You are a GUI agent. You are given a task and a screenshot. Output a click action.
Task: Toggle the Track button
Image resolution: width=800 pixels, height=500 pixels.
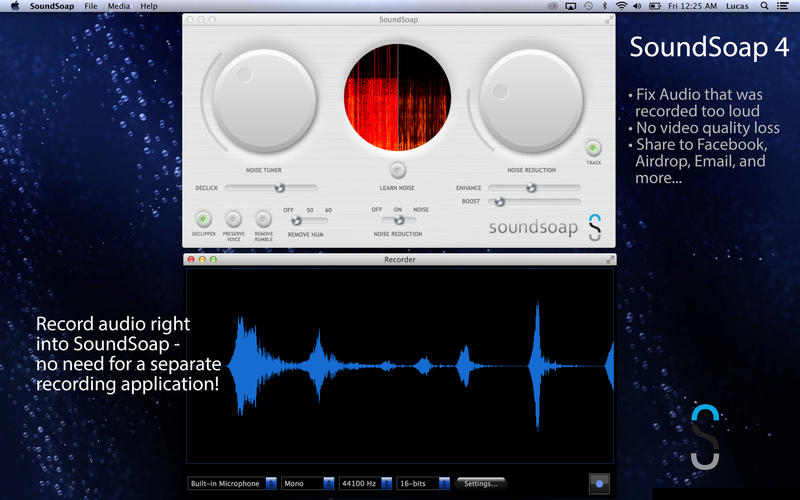coord(593,148)
